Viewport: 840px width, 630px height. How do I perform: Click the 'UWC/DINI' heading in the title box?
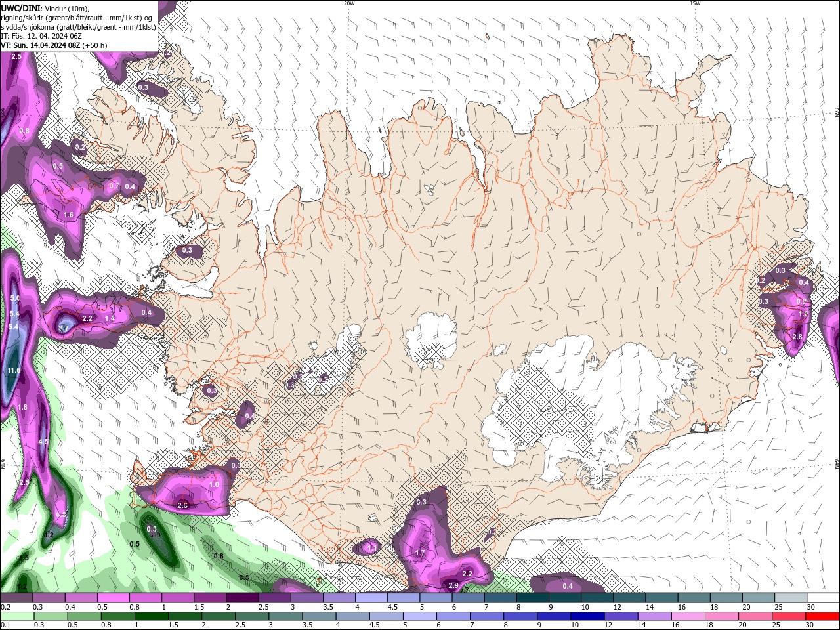(x=21, y=8)
